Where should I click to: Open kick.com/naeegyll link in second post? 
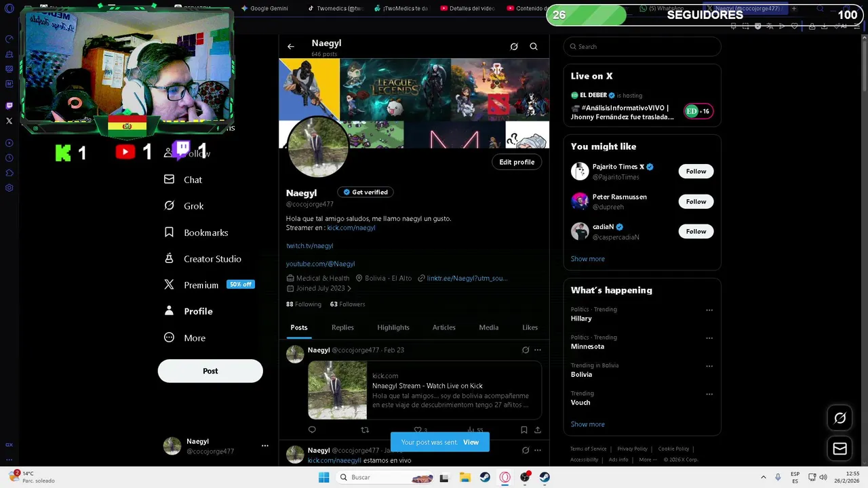[334, 460]
